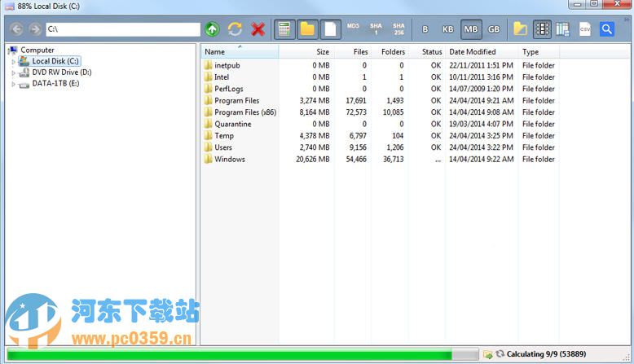The width and height of the screenshot is (634, 364).
Task: Sort by the Folders column header
Action: [x=390, y=52]
